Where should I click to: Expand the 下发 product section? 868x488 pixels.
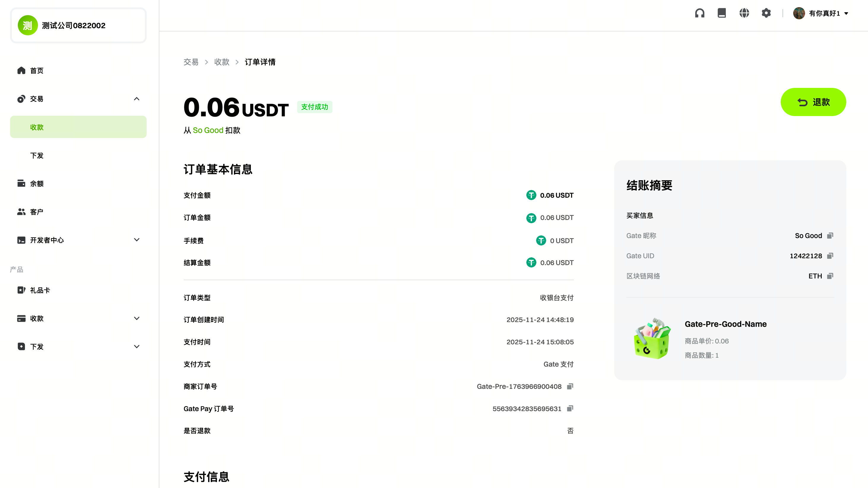coord(137,346)
